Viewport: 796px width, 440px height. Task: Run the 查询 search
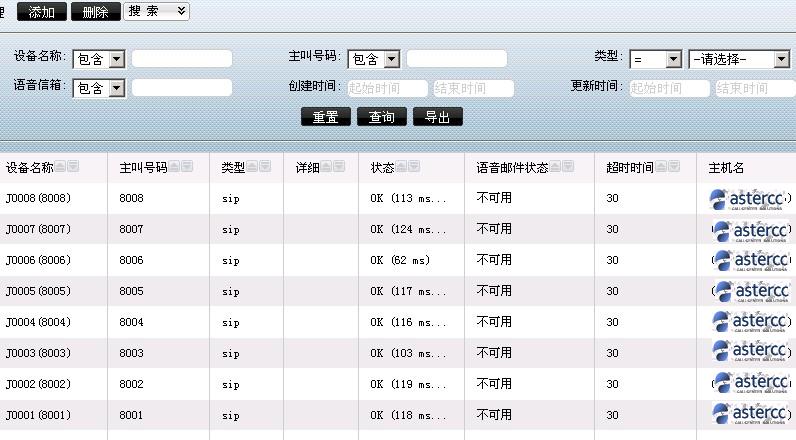(x=381, y=117)
